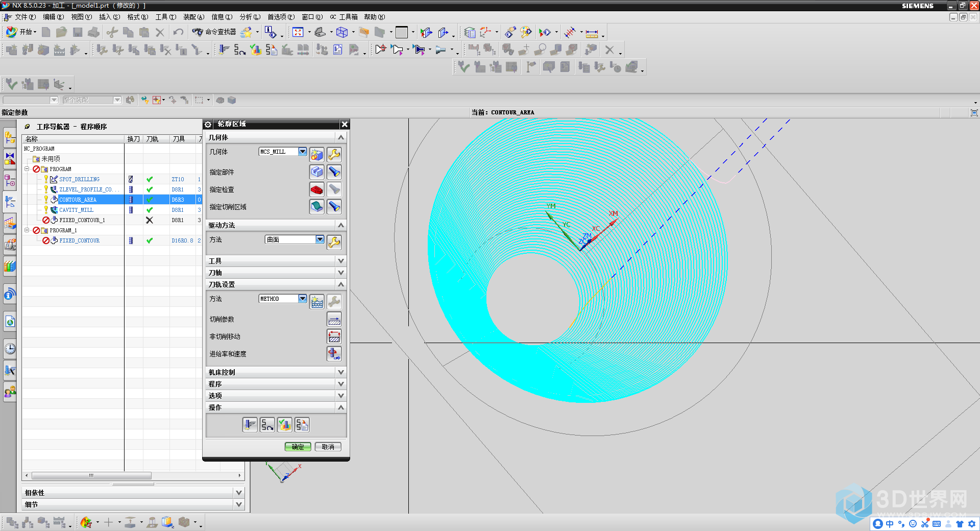The height and width of the screenshot is (531, 980).
Task: Open the METHOD dropdown in 刀轨设置
Action: tap(302, 299)
